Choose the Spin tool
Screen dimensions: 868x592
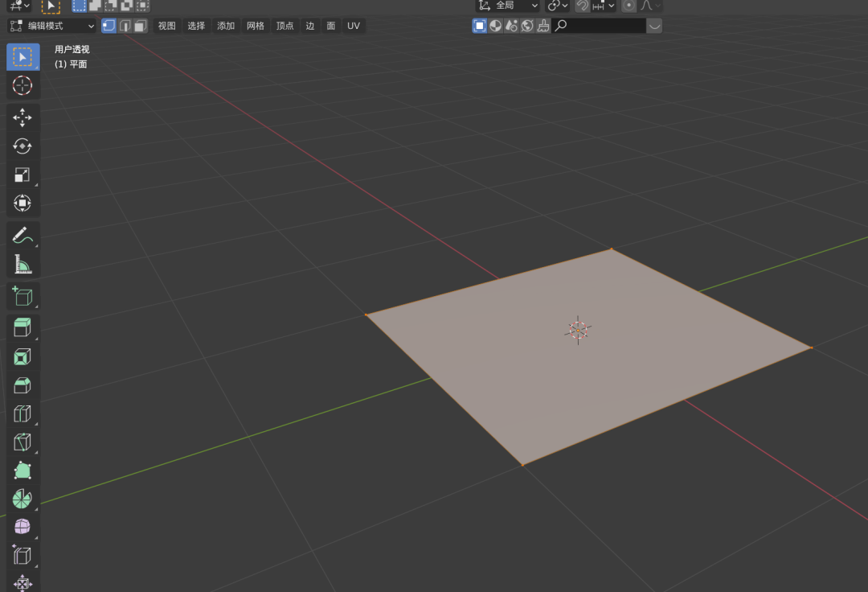tap(23, 499)
